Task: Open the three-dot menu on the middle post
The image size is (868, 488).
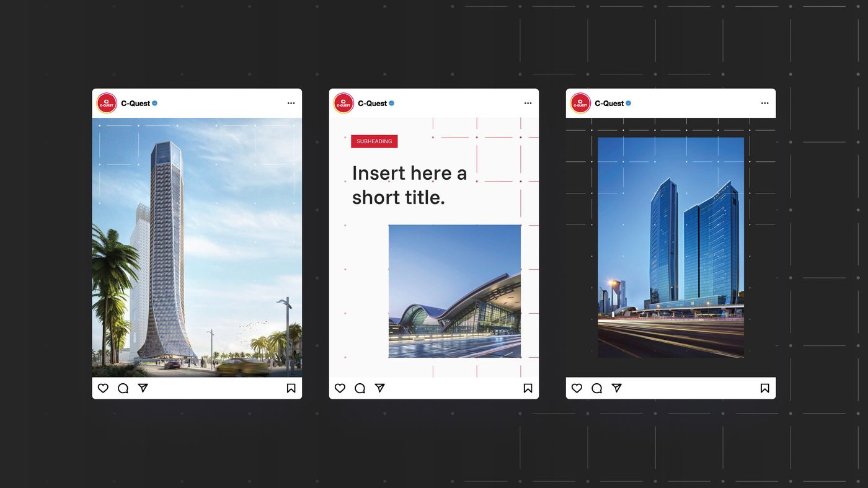Action: pyautogui.click(x=528, y=103)
